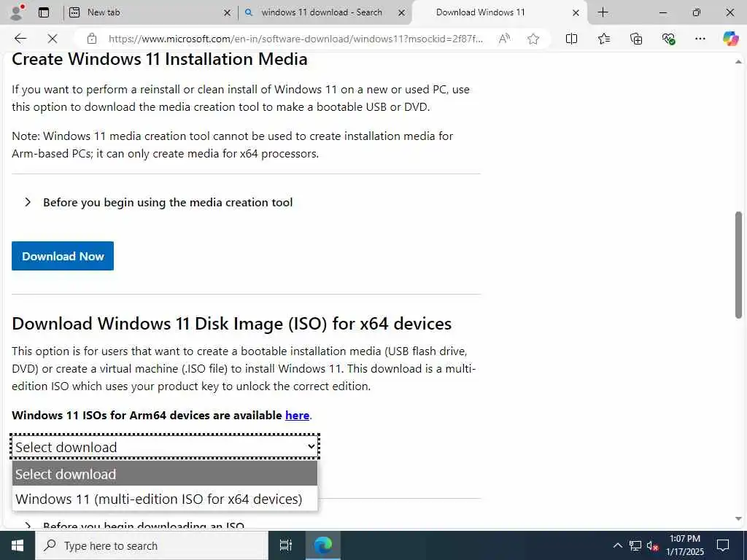Open network status tray icon
This screenshot has height=560, width=747.
click(635, 545)
